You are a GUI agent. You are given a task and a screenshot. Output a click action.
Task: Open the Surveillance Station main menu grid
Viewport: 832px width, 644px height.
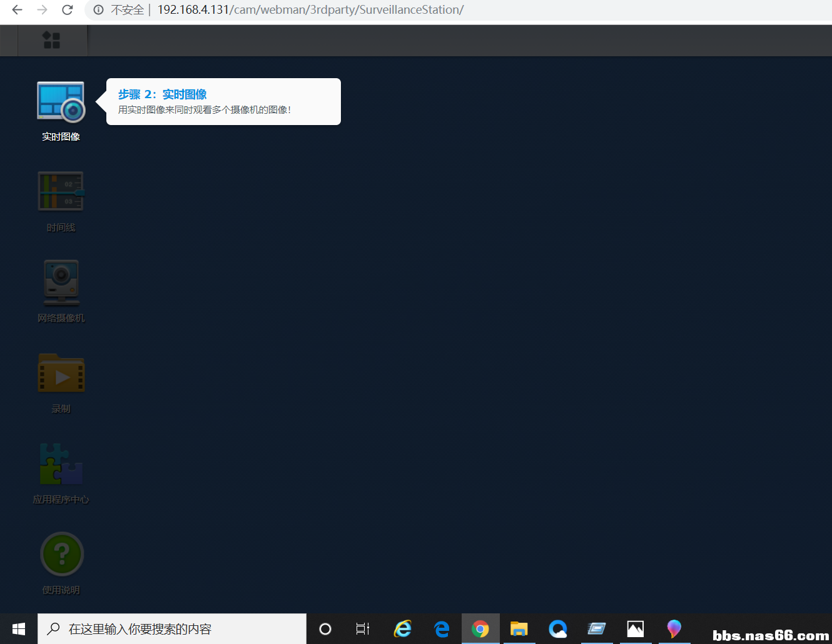coord(51,41)
